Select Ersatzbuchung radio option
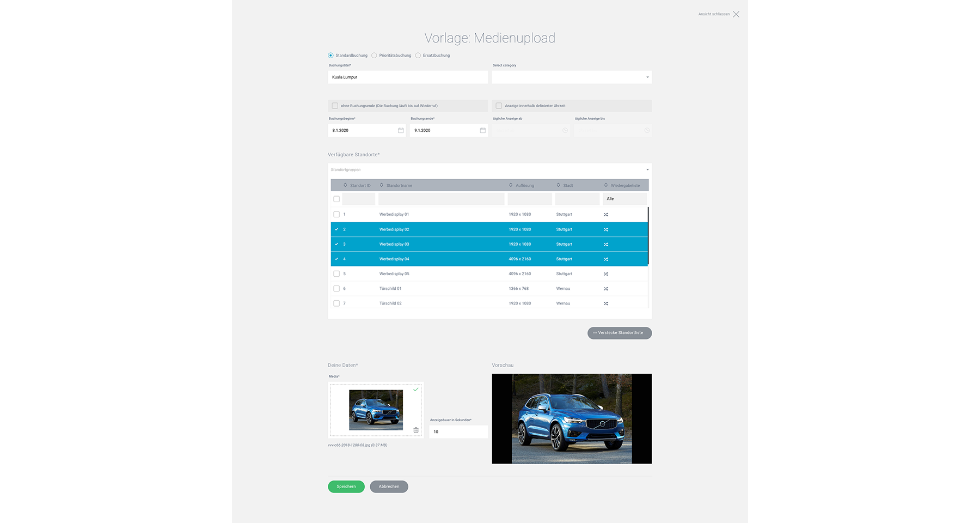Image resolution: width=980 pixels, height=523 pixels. coord(418,56)
